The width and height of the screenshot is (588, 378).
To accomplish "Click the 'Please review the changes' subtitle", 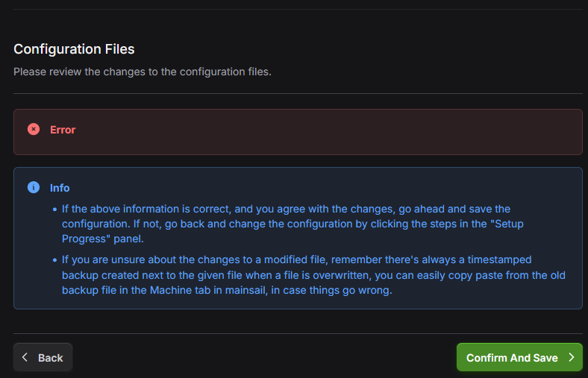I will pos(142,72).
